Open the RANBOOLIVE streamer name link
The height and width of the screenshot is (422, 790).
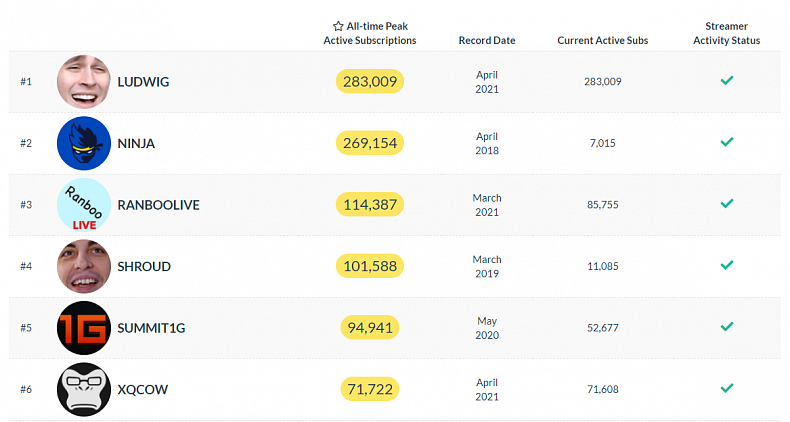[x=158, y=205]
